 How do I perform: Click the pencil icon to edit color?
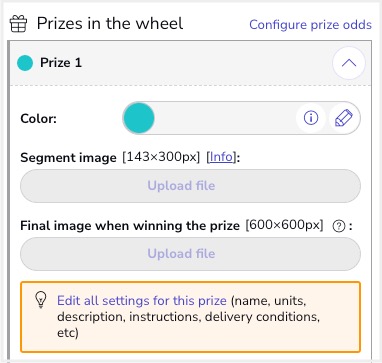pos(344,118)
